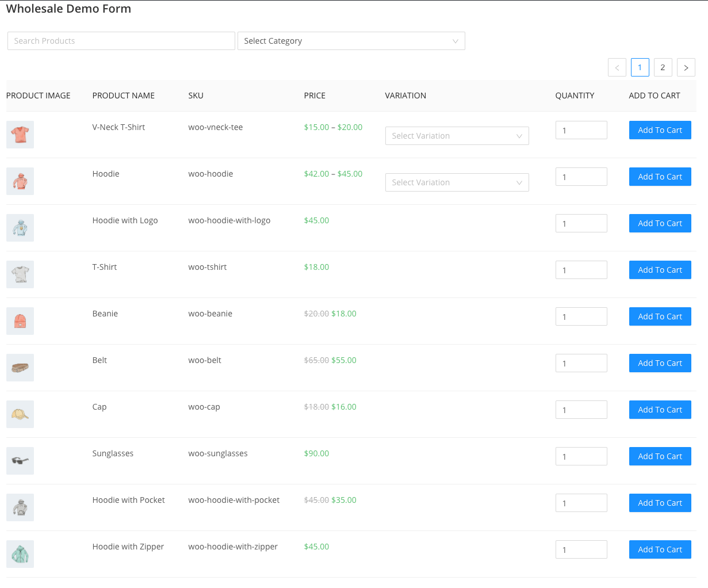The height and width of the screenshot is (588, 708).
Task: Add Sunglasses to the cart
Action: 660,456
